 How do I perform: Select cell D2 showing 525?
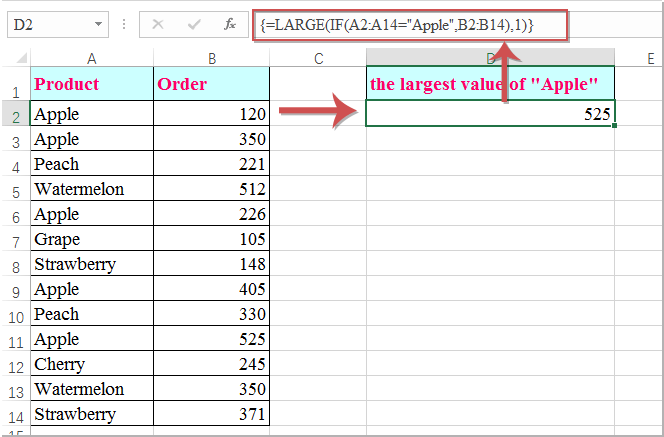click(490, 114)
